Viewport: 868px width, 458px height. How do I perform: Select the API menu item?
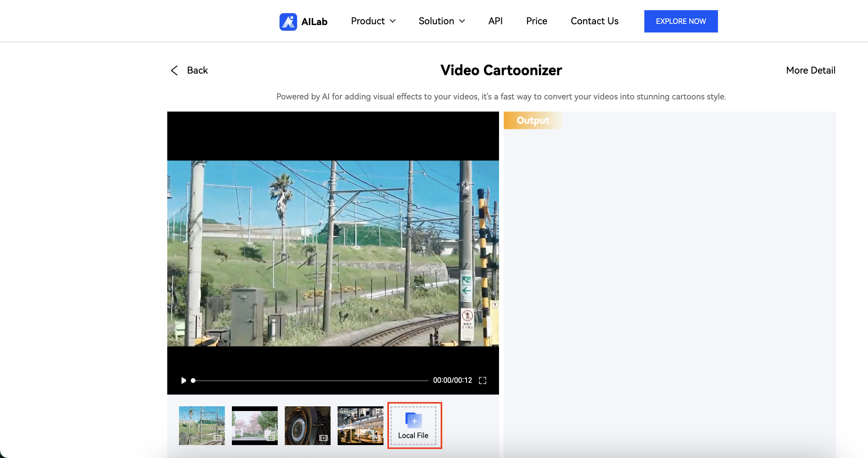coord(495,21)
